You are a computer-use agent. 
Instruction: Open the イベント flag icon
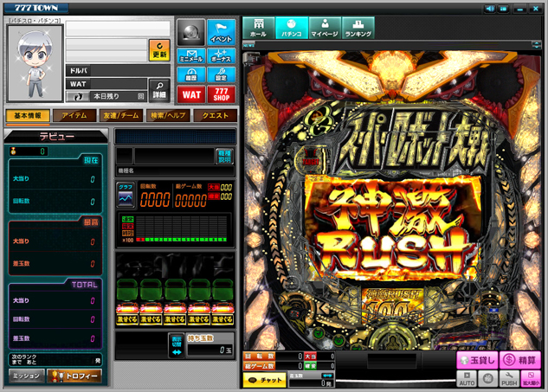(x=222, y=33)
